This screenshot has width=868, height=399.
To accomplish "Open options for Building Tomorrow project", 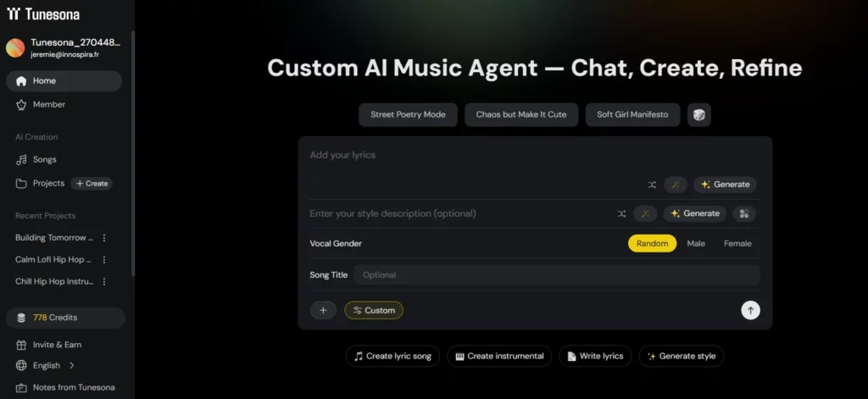I will click(x=104, y=238).
